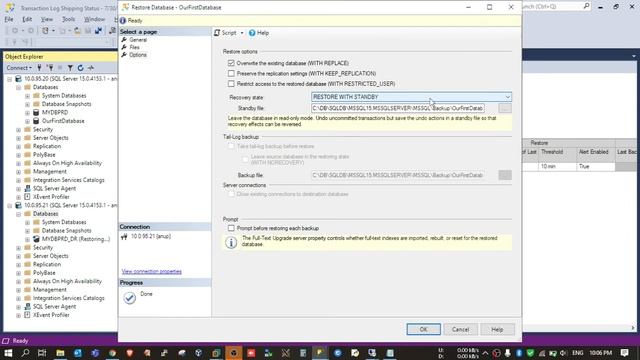Select the 10.0.95.20 server icon
The height and width of the screenshot is (360, 640).
pos(18,78)
